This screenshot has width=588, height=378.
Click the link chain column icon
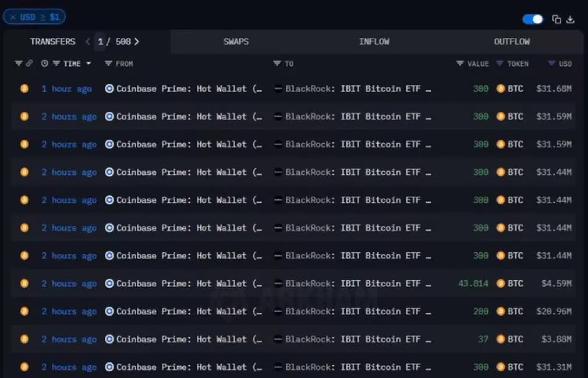pos(29,63)
